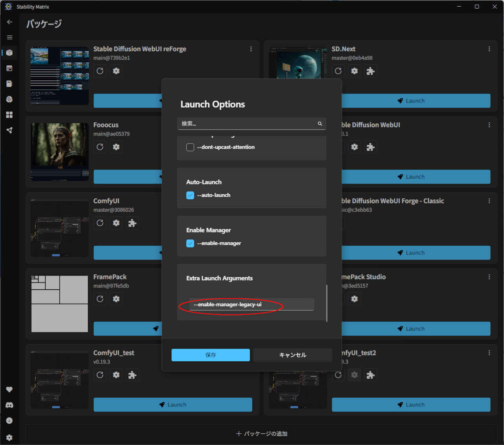Open the FramePack Studio three-dot menu
504x445 pixels.
(x=489, y=277)
